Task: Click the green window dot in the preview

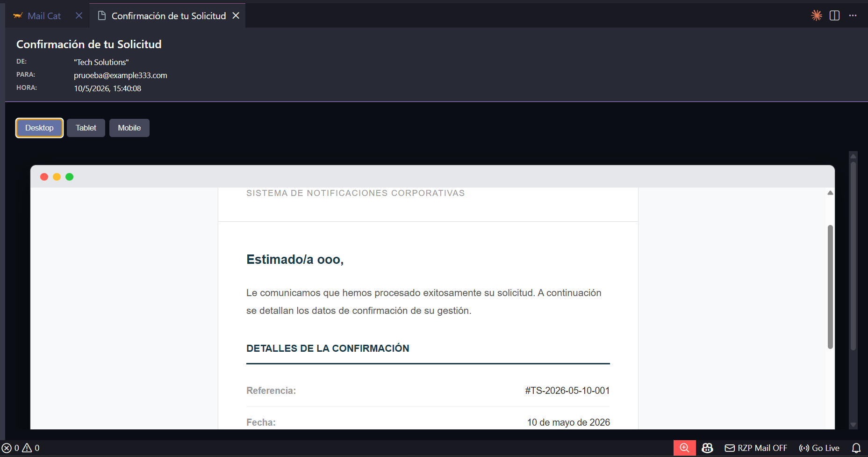Action: click(69, 177)
